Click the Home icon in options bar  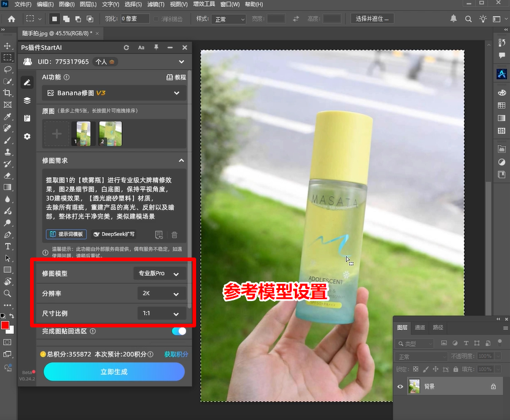[12, 19]
